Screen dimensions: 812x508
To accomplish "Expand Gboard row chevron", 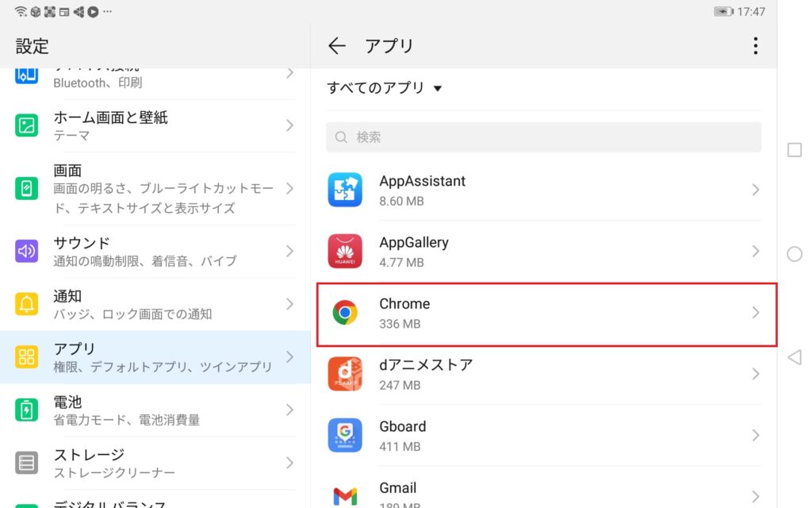I will pyautogui.click(x=756, y=436).
